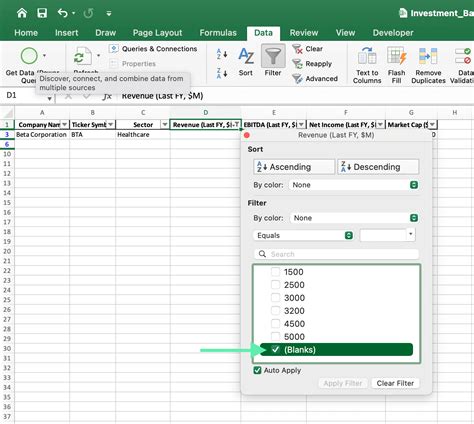Open Queries & Connections
This screenshot has width=474, height=424.
point(153,49)
